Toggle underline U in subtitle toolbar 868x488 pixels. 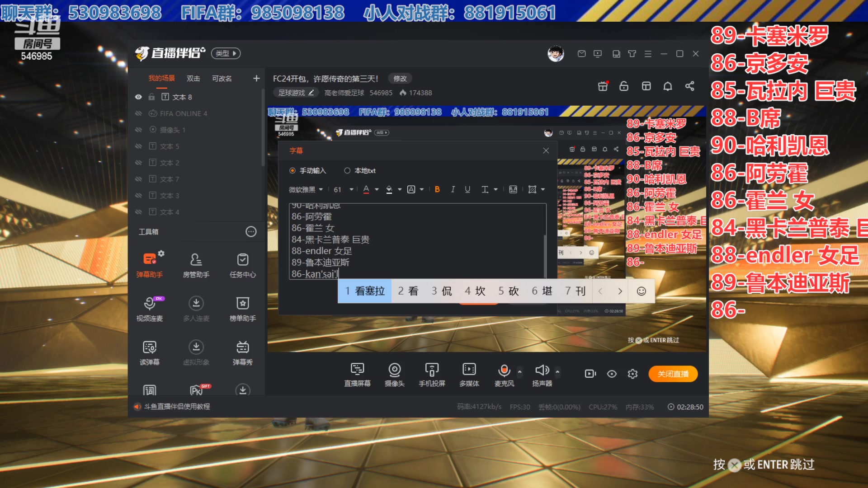coord(467,189)
